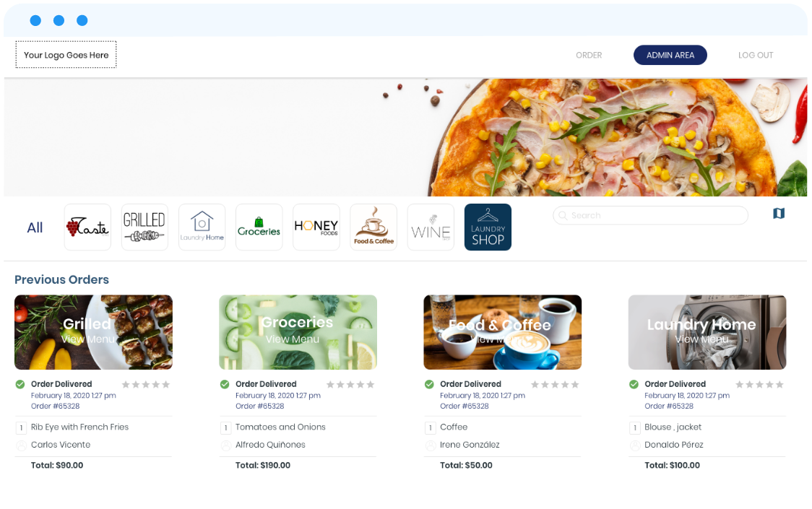This screenshot has width=812, height=509.
Task: Select the Taste grape logo category
Action: (x=87, y=227)
